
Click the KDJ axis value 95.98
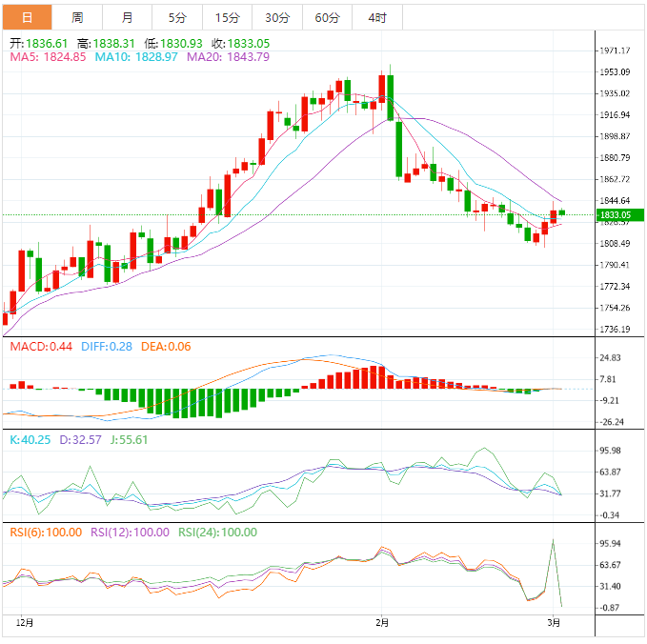(610, 451)
